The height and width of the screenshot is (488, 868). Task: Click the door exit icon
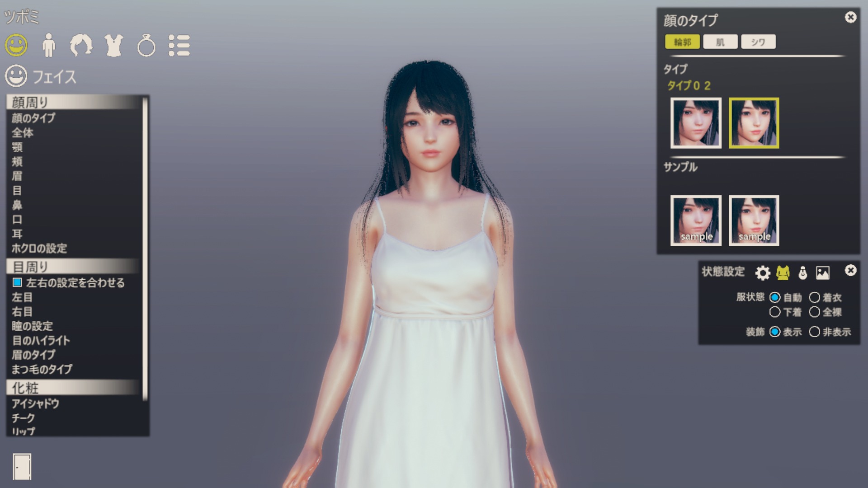coord(22,466)
